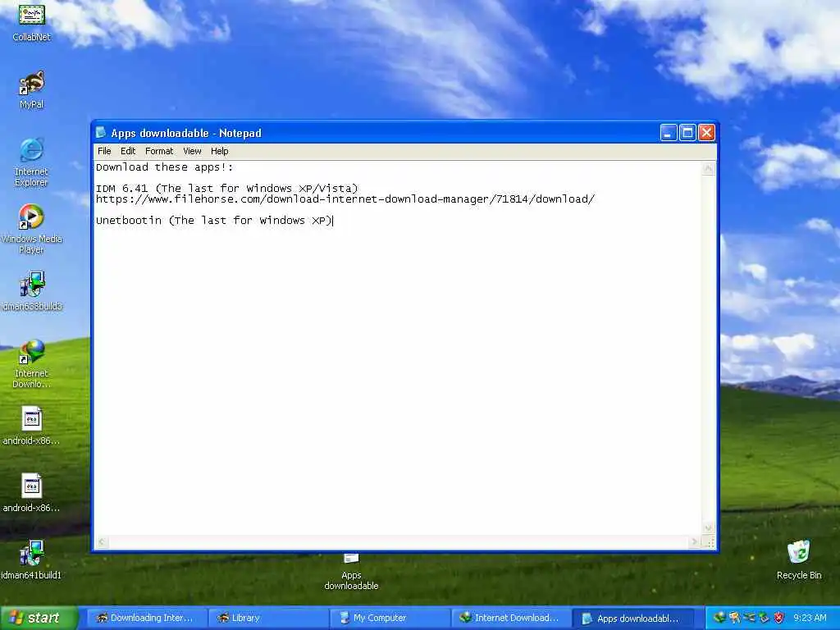This screenshot has height=630, width=840.
Task: Click the vertical scrollbar up arrow
Action: tap(708, 169)
